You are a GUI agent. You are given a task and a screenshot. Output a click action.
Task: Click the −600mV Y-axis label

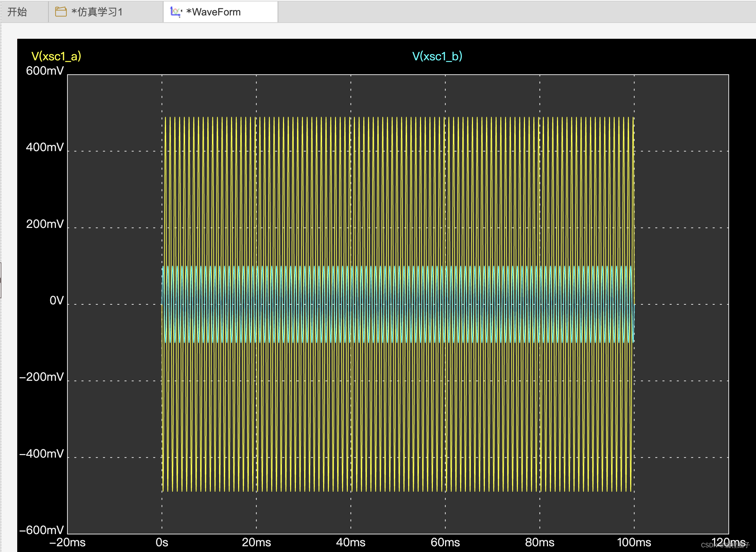(x=42, y=530)
